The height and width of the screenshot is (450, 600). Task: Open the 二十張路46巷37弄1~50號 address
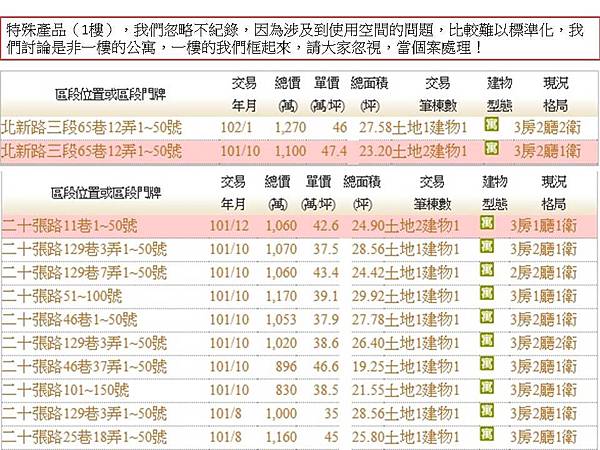click(84, 367)
